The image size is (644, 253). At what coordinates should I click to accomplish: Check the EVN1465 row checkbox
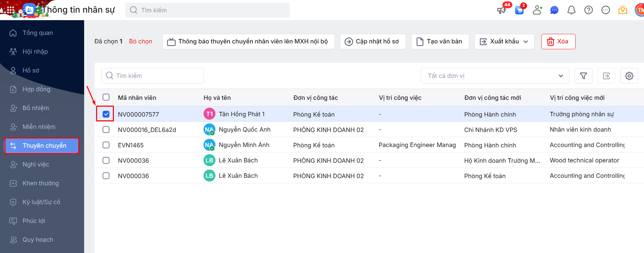click(x=106, y=145)
